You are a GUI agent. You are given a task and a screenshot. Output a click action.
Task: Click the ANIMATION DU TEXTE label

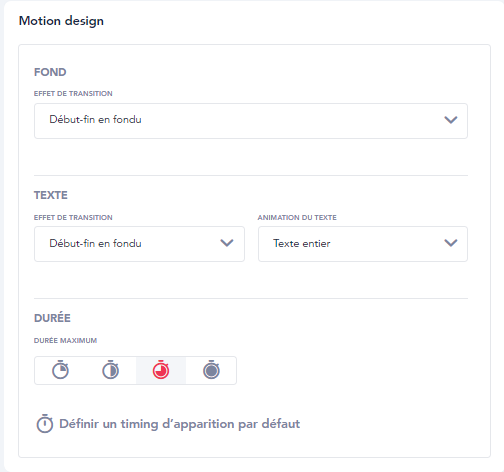click(297, 218)
